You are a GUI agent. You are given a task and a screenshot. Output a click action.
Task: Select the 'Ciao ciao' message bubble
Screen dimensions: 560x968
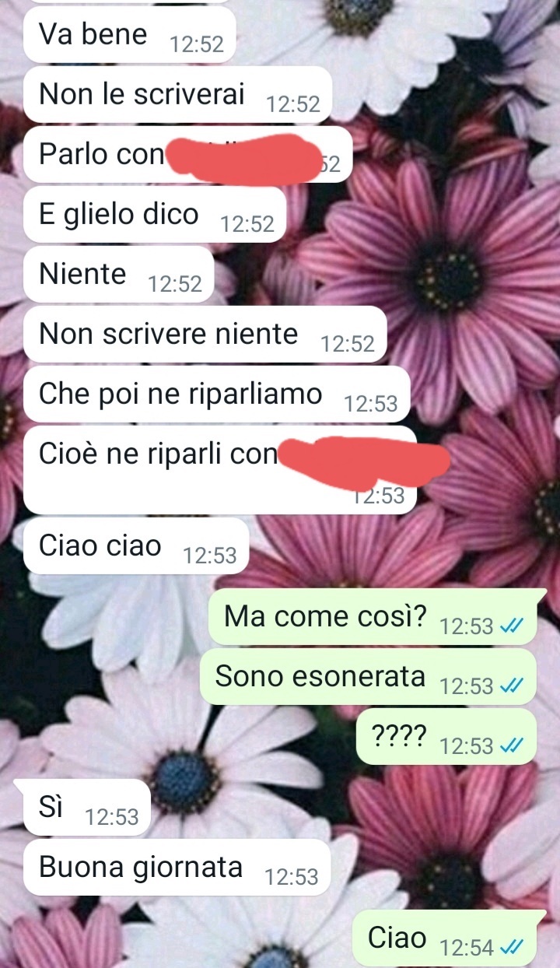pos(136,546)
